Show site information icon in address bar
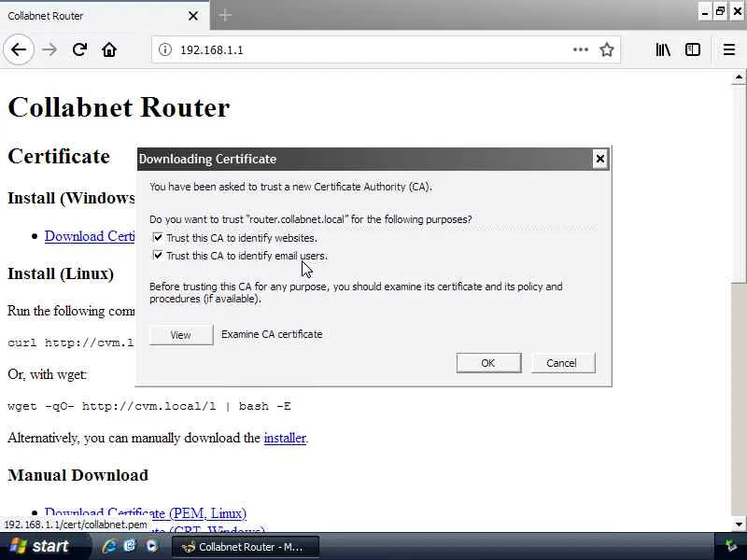 165,49
